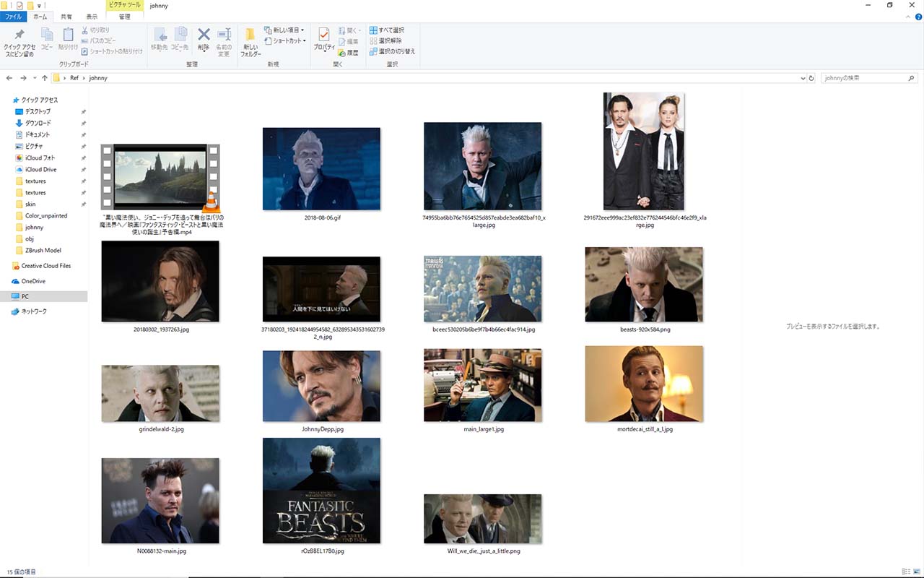Open recent locations dropdown arrow
The image size is (924, 578).
[35, 78]
